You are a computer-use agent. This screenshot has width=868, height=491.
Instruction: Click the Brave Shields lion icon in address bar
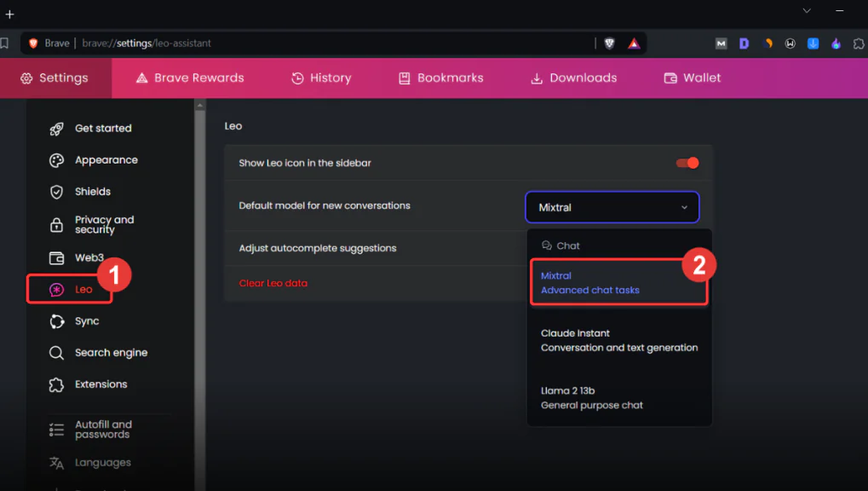pos(610,43)
